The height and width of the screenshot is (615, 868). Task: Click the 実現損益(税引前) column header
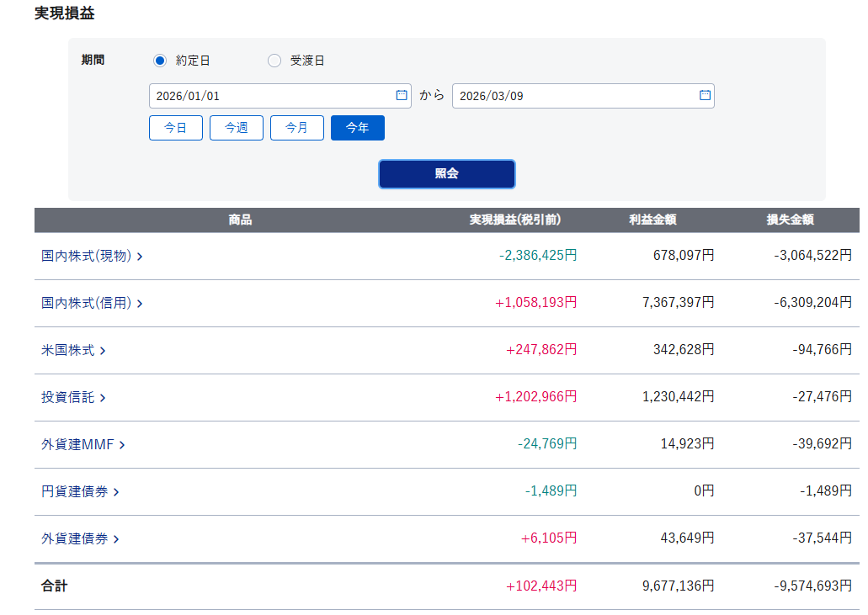[514, 220]
